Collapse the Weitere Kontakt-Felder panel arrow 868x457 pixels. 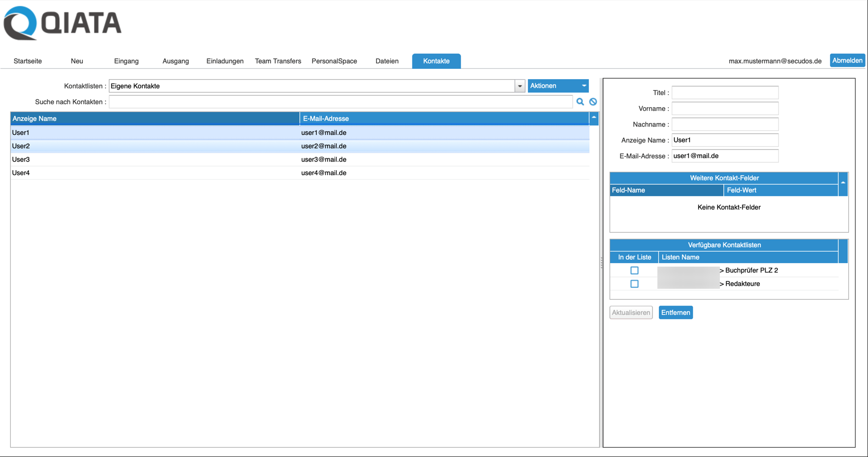coord(843,183)
